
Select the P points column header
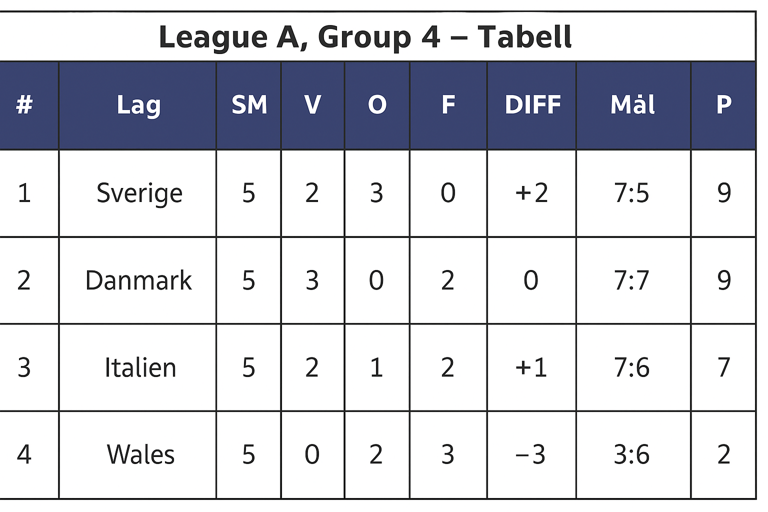[x=723, y=105]
